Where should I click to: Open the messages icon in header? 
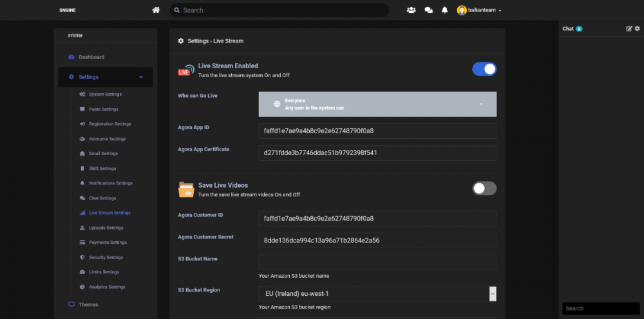(x=429, y=10)
